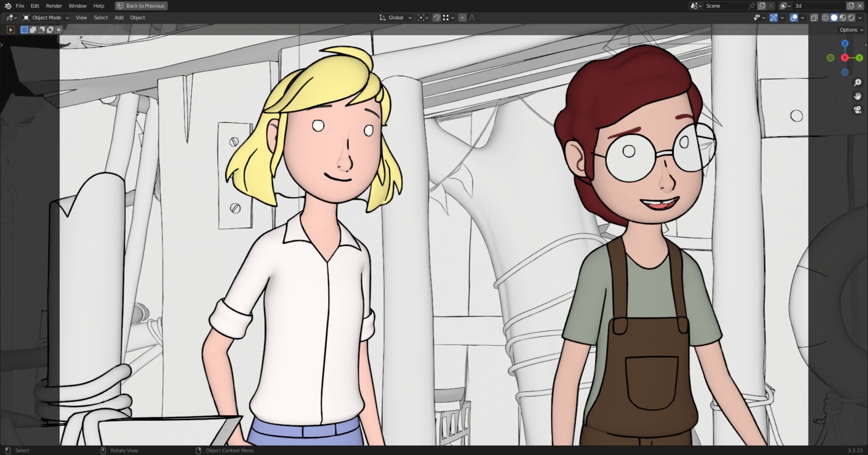Select the subtract selection mode icon
This screenshot has width=868, height=455.
42,29
